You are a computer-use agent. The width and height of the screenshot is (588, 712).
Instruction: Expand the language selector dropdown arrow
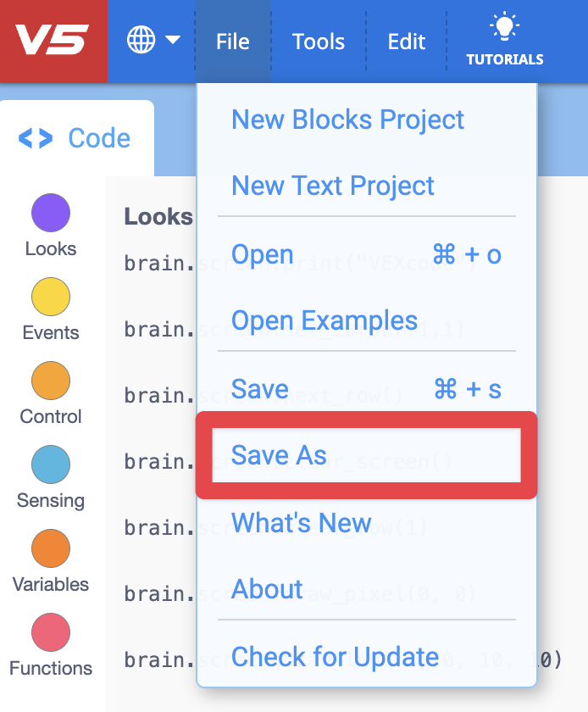pos(172,39)
